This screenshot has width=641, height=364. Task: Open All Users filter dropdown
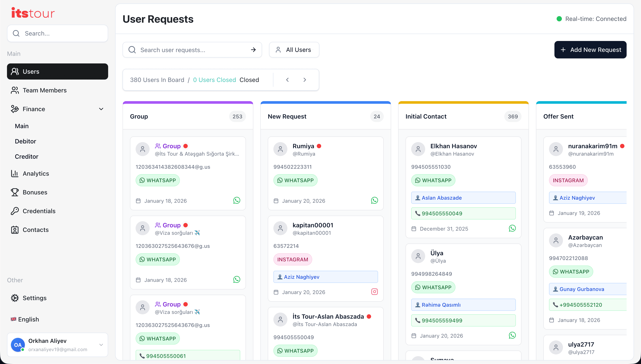[294, 50]
